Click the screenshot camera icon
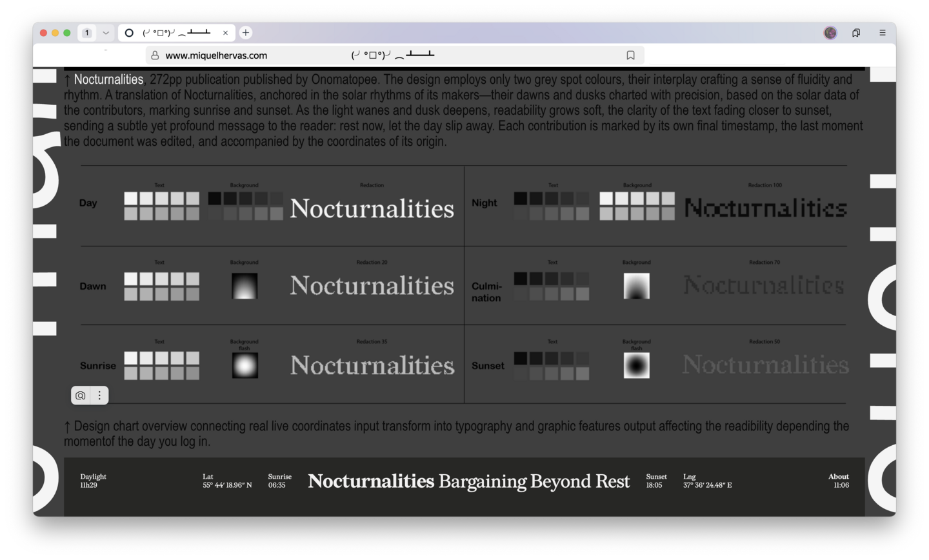Viewport: 929px width, 560px height. pyautogui.click(x=81, y=395)
